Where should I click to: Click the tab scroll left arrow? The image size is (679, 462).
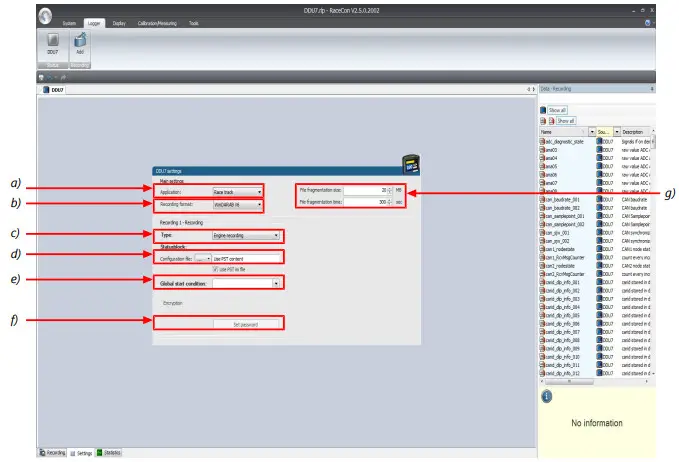click(528, 89)
